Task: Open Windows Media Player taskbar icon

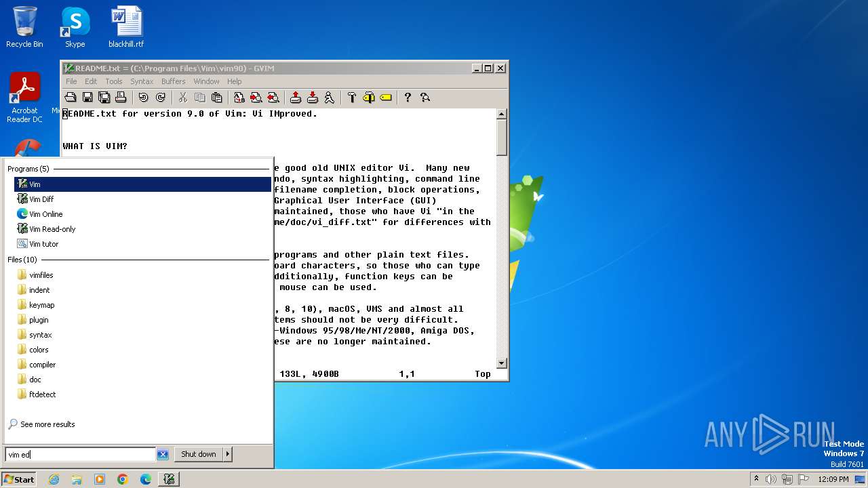Action: tap(100, 479)
